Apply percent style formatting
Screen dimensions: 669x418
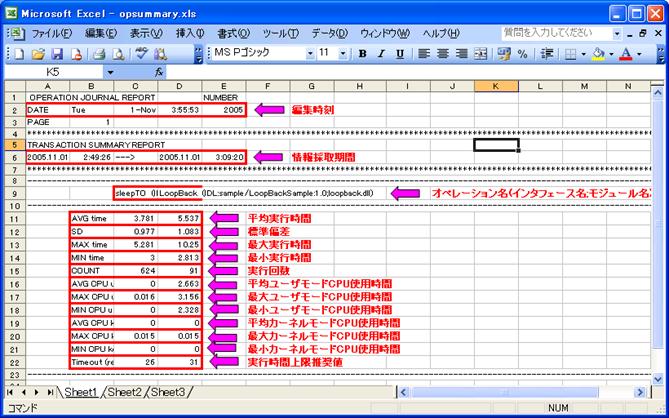[x=523, y=54]
